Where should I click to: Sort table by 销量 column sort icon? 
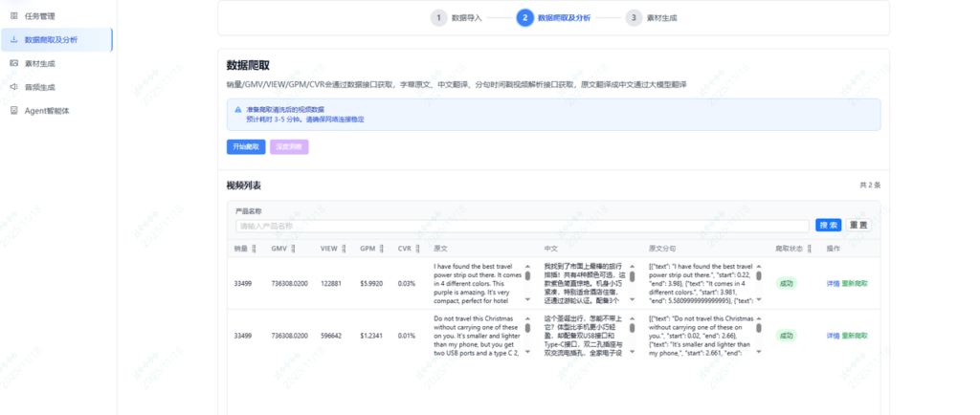(254, 249)
